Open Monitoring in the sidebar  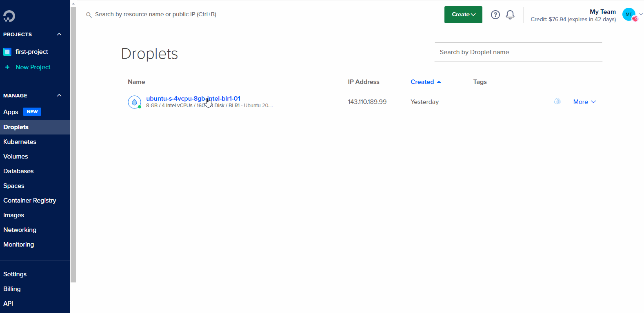[18, 245]
